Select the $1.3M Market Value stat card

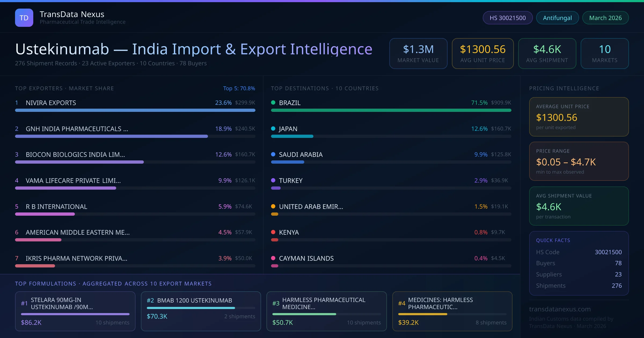(x=418, y=53)
